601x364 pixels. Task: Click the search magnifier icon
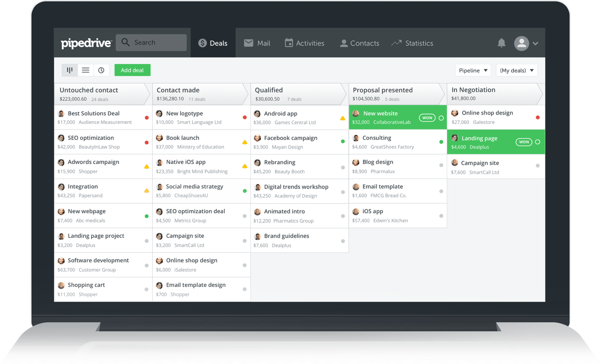(126, 42)
